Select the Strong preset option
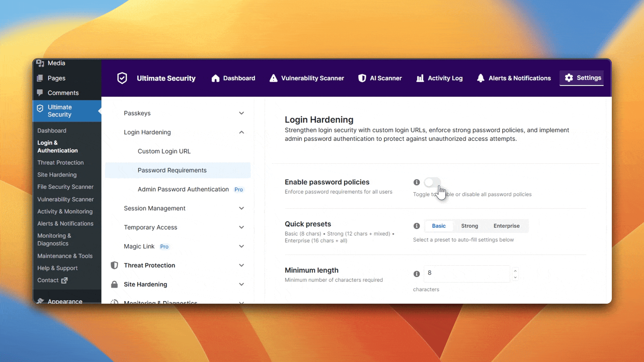The height and width of the screenshot is (362, 644). [469, 226]
